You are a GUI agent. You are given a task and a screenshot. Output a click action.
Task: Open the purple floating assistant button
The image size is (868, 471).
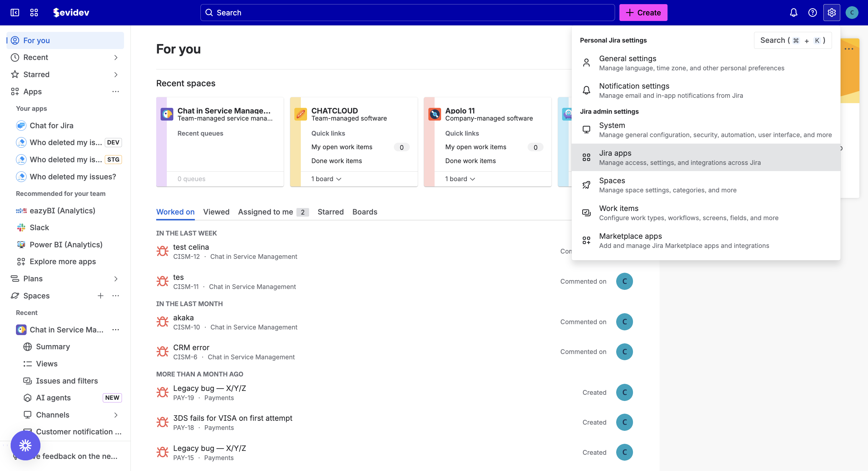point(25,445)
